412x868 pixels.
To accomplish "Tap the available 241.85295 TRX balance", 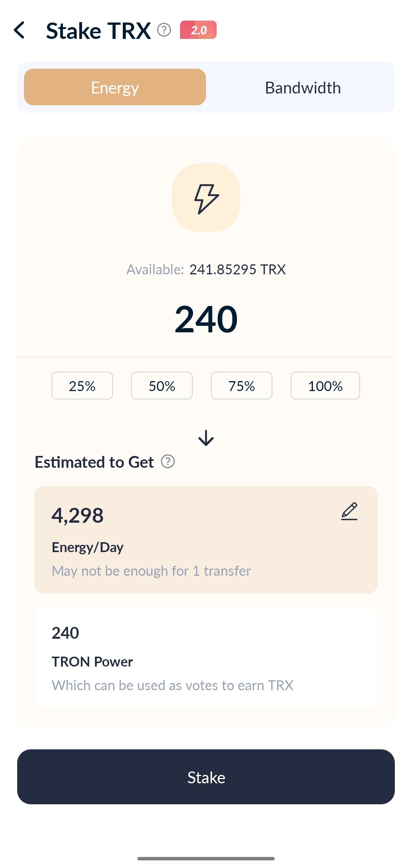I will (237, 270).
